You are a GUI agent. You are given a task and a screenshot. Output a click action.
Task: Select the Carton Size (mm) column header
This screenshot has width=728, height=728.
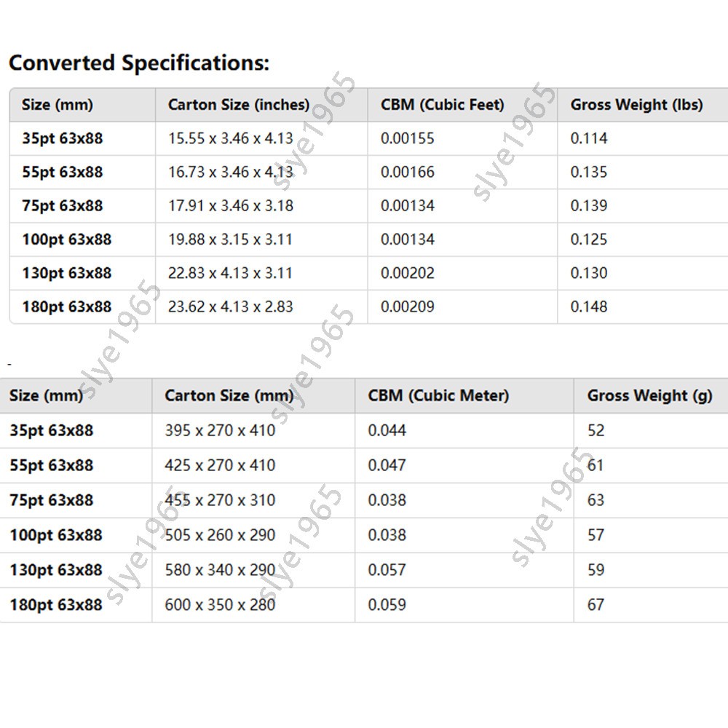pyautogui.click(x=229, y=395)
